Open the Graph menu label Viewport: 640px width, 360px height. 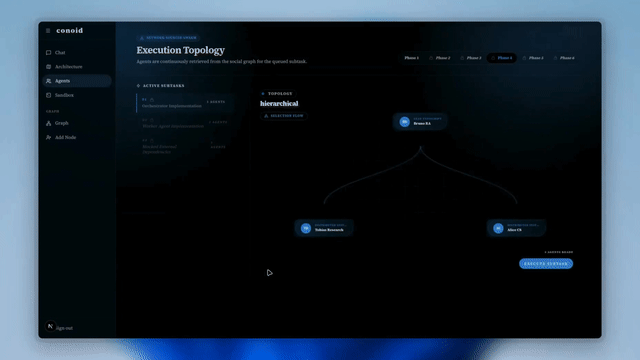click(x=62, y=123)
